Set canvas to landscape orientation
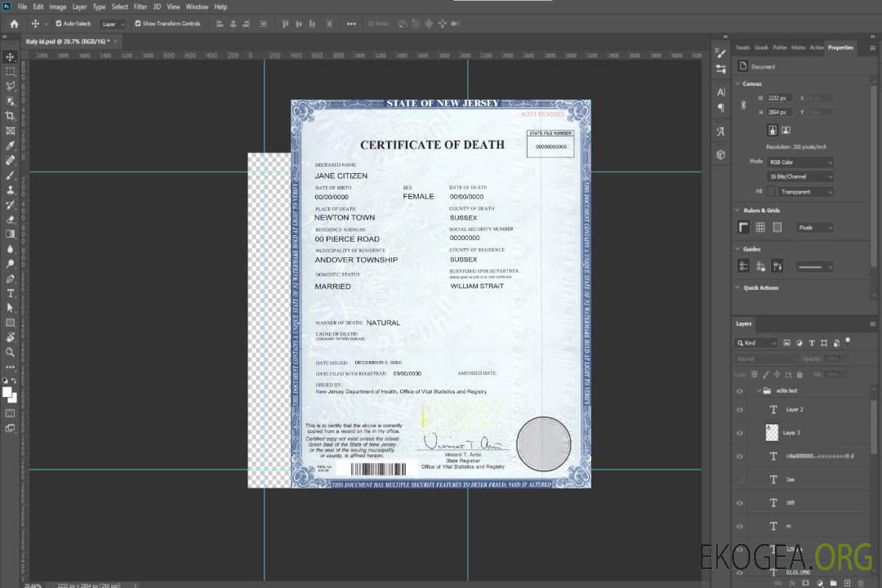Viewport: 882px width, 588px height. (786, 131)
